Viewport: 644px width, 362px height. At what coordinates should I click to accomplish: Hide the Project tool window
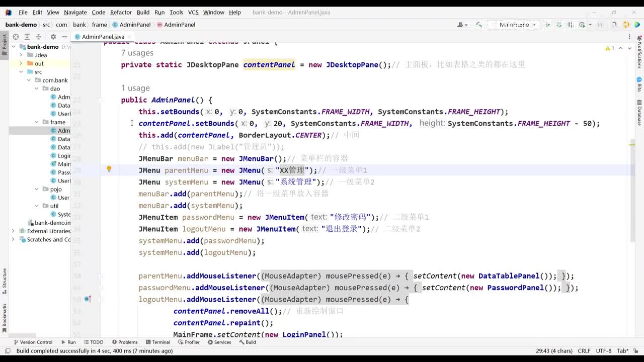[x=64, y=37]
